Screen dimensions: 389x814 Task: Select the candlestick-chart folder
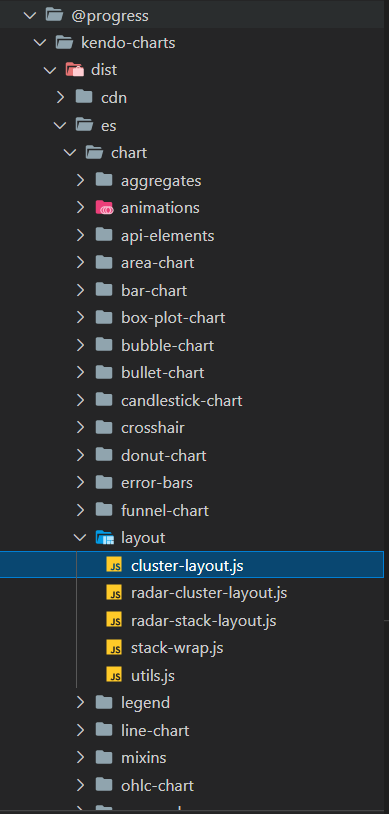click(181, 400)
